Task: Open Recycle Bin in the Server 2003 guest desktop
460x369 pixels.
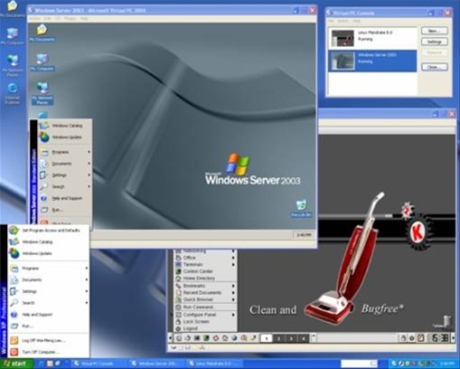Action: [x=301, y=208]
